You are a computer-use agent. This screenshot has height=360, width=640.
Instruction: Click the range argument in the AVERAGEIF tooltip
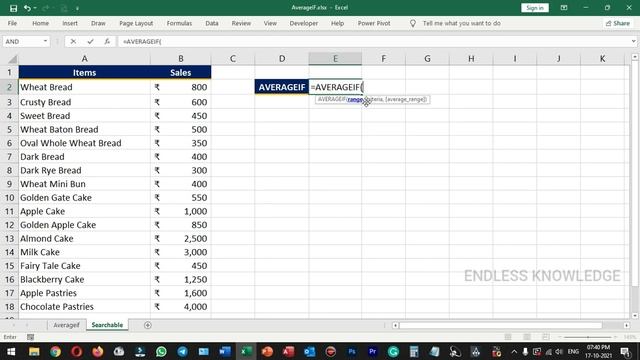[356, 99]
